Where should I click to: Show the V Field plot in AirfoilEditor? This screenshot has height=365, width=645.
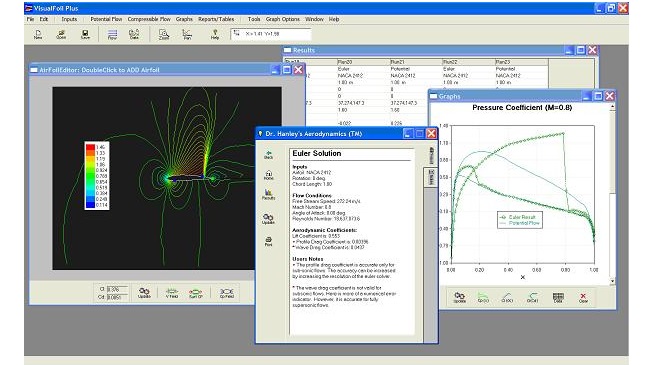(172, 293)
